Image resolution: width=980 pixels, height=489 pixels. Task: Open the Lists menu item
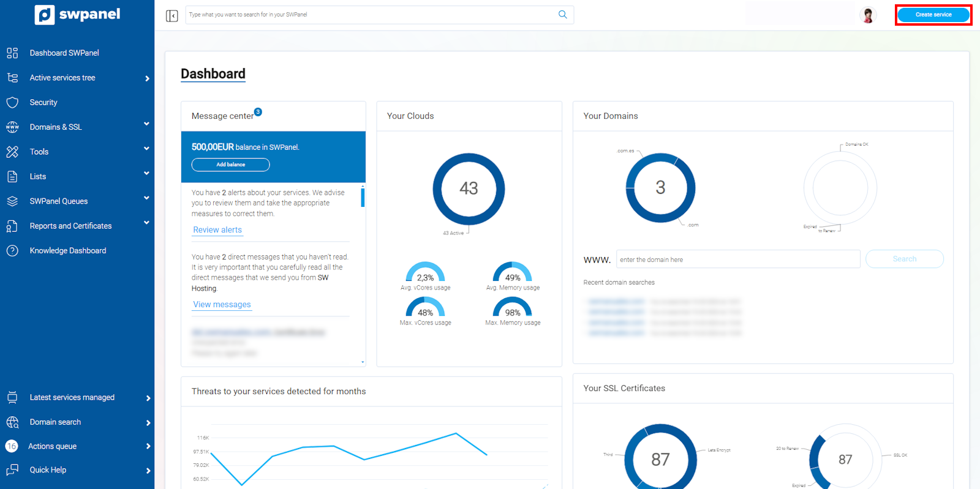(x=38, y=176)
